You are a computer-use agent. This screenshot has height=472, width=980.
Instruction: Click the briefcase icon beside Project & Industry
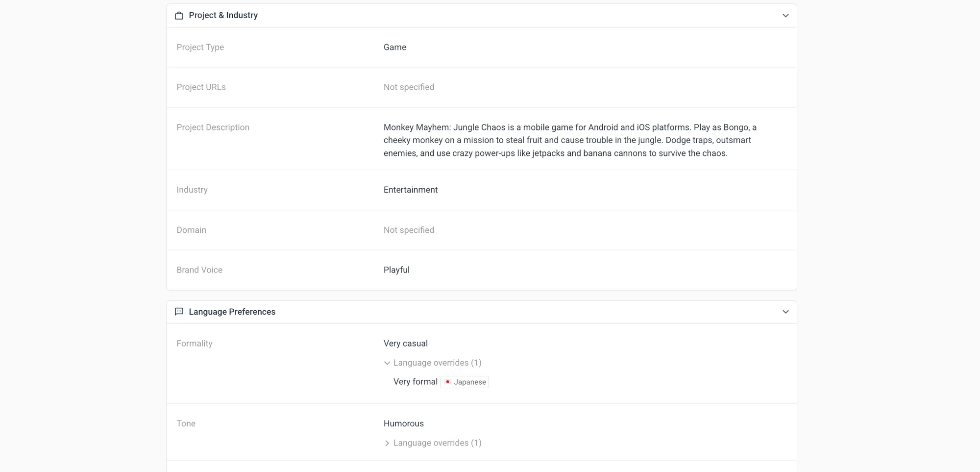(x=179, y=16)
